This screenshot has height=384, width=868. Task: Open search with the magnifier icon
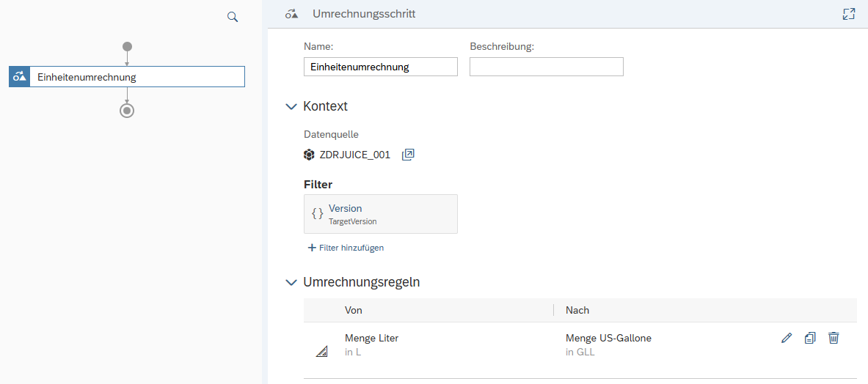click(x=233, y=17)
